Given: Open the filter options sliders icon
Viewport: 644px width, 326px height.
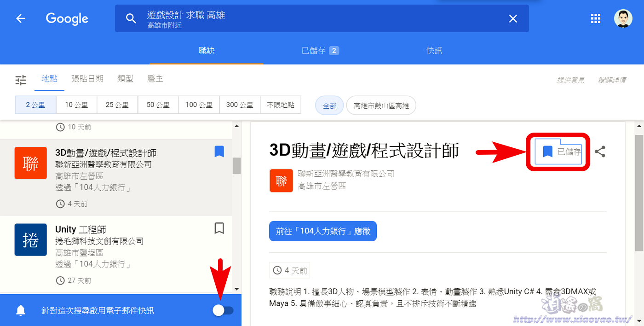Looking at the screenshot, I should pos(21,80).
